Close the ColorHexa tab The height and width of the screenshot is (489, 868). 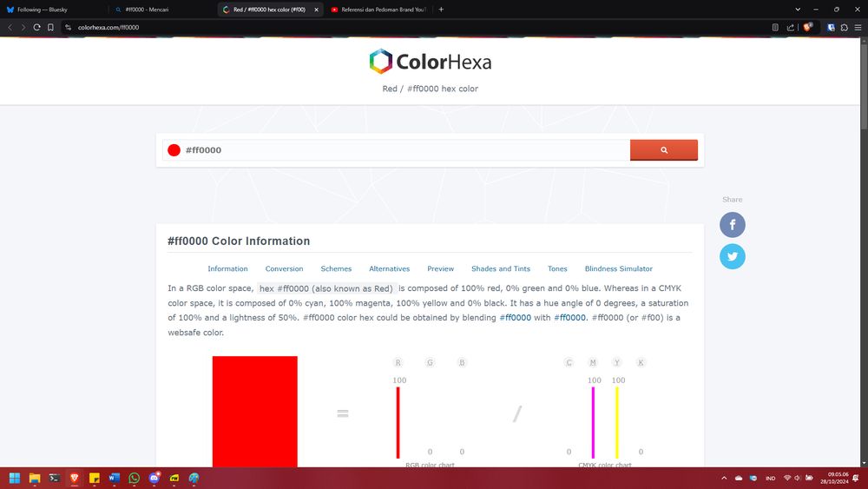[316, 10]
